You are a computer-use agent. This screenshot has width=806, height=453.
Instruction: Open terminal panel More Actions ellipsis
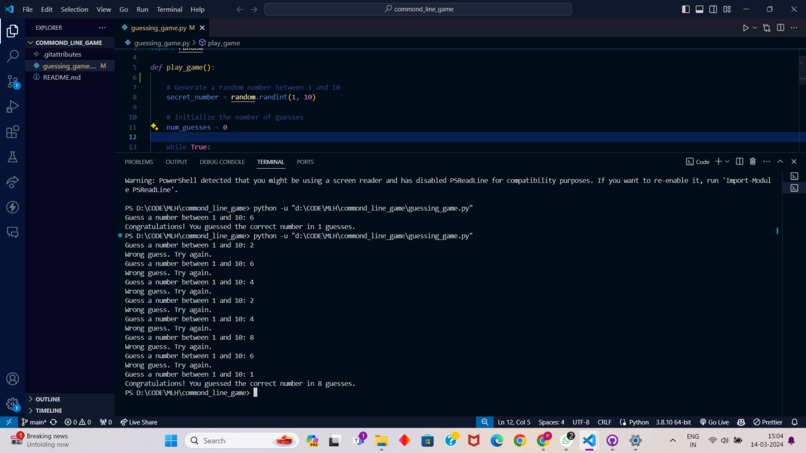point(766,161)
